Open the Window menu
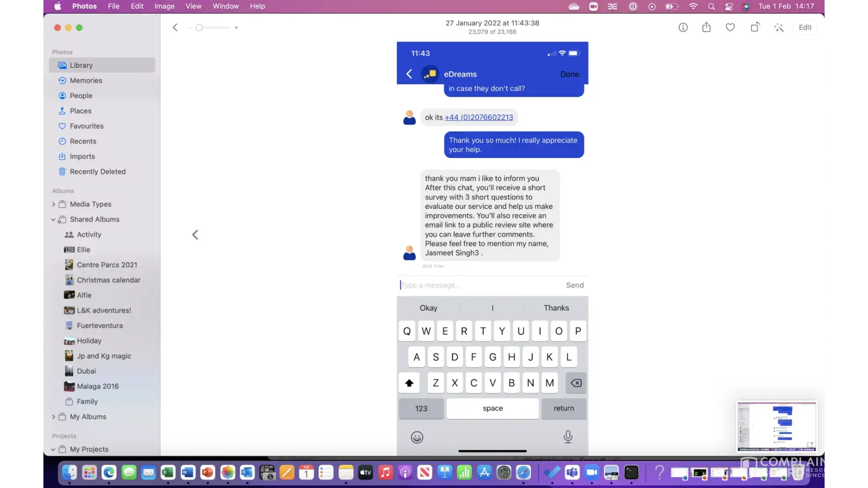The width and height of the screenshot is (868, 488). (226, 6)
